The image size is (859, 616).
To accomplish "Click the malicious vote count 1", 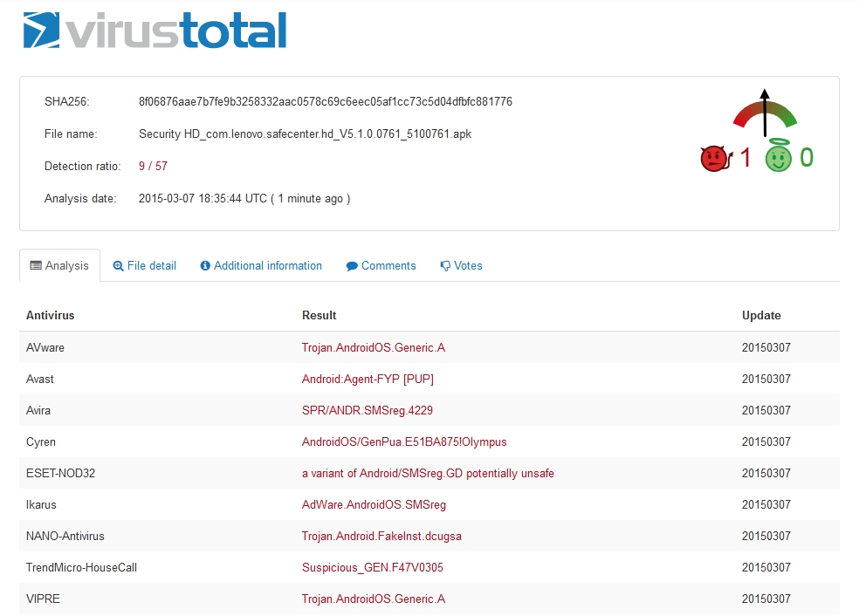I will point(745,158).
